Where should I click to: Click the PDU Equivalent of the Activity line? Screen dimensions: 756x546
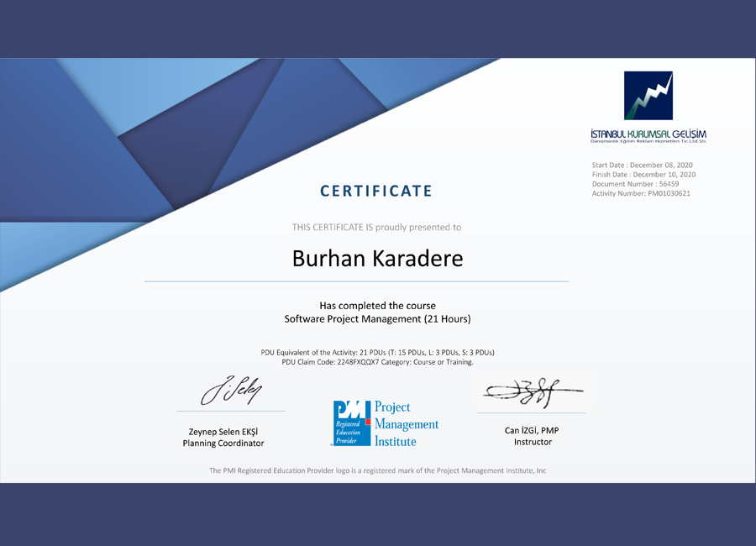[377, 352]
